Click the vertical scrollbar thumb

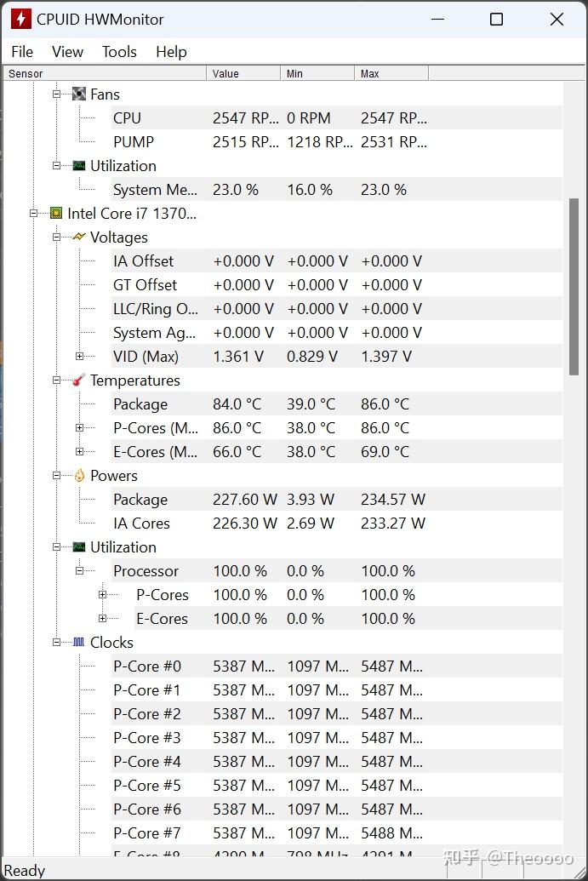coord(574,286)
